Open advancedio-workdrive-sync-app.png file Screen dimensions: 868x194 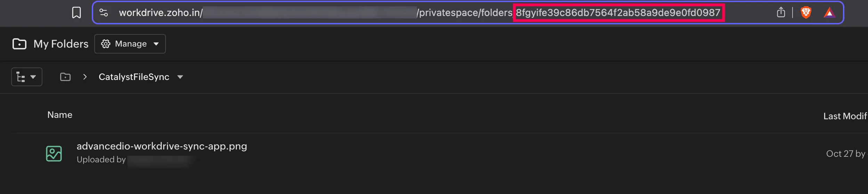coord(162,146)
